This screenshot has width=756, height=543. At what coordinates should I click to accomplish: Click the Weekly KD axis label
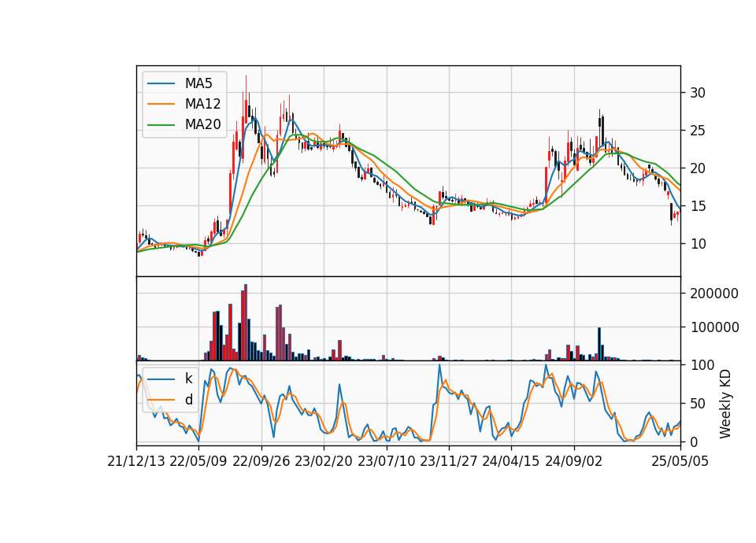click(725, 404)
